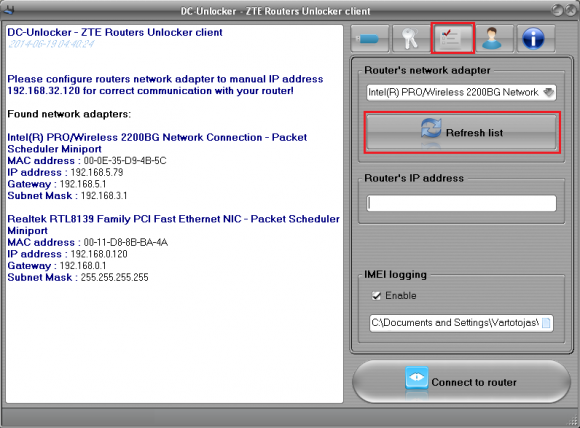Click the blue connect arrows icon
The image size is (580, 428).
click(x=417, y=378)
